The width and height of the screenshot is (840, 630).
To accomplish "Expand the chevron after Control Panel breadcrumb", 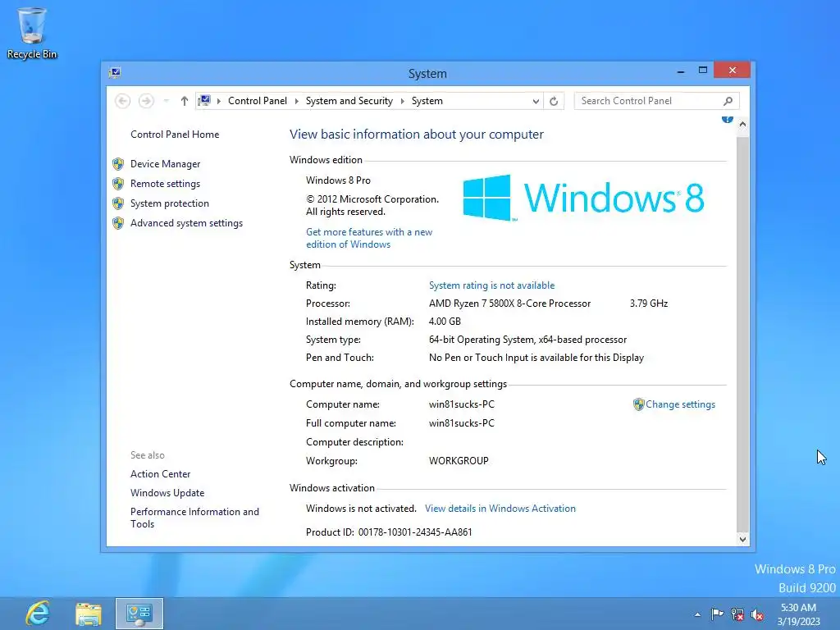I will pos(297,101).
